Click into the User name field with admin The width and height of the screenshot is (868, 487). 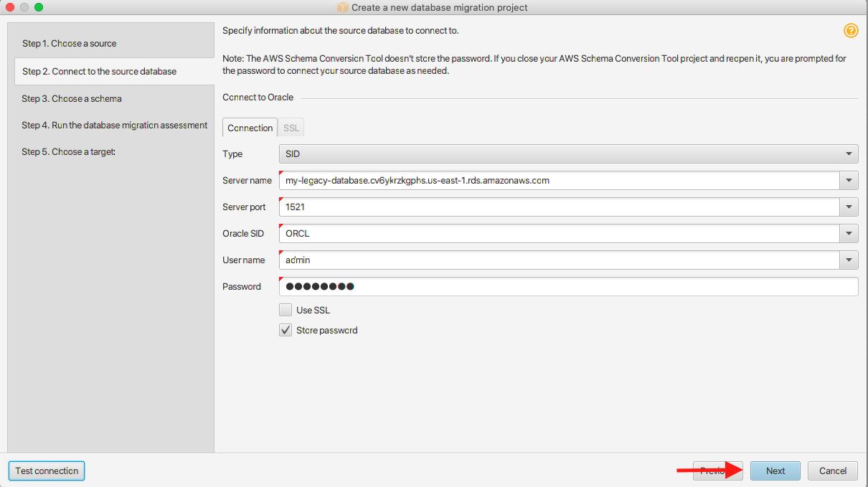(x=560, y=260)
